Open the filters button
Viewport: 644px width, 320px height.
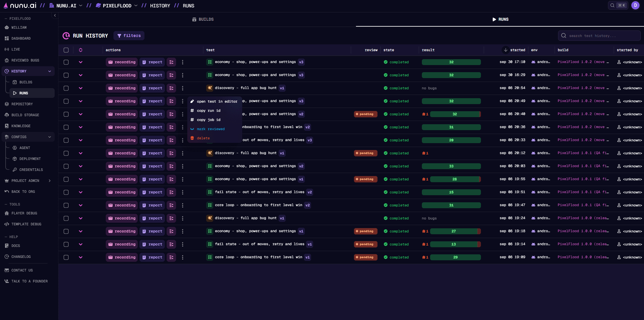129,36
